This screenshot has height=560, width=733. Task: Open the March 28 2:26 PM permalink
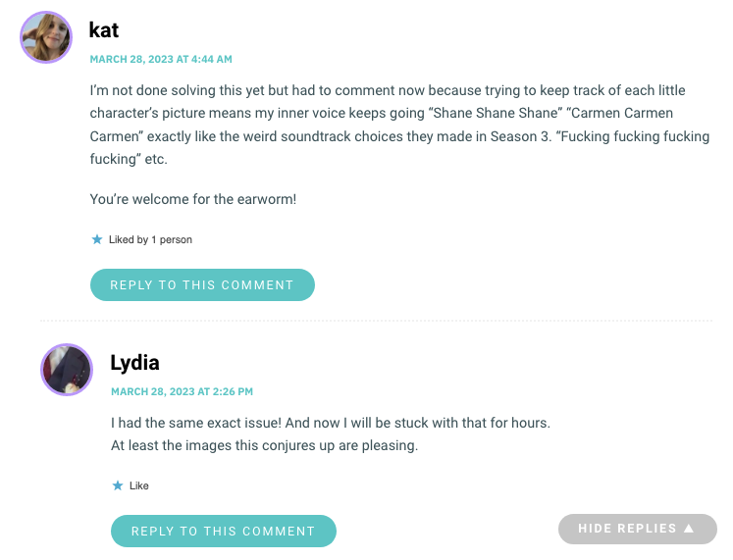[x=182, y=392]
